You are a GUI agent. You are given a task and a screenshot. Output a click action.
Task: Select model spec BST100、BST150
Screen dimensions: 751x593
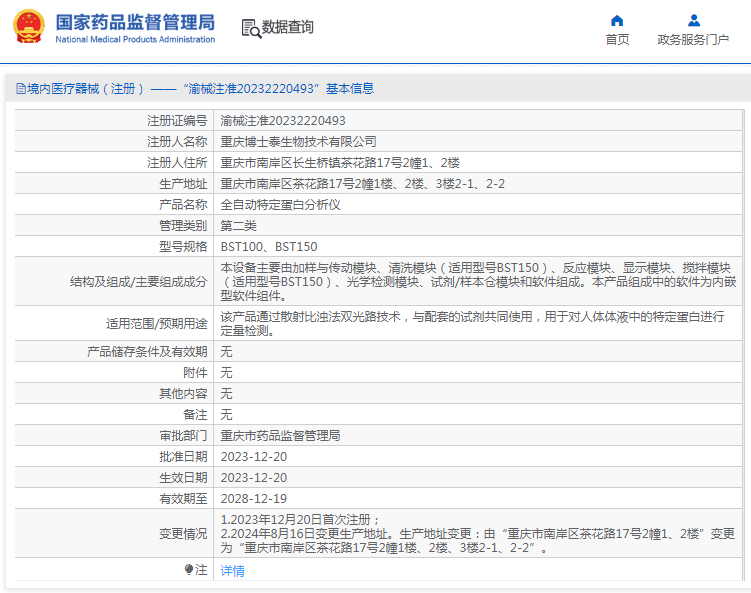(269, 247)
